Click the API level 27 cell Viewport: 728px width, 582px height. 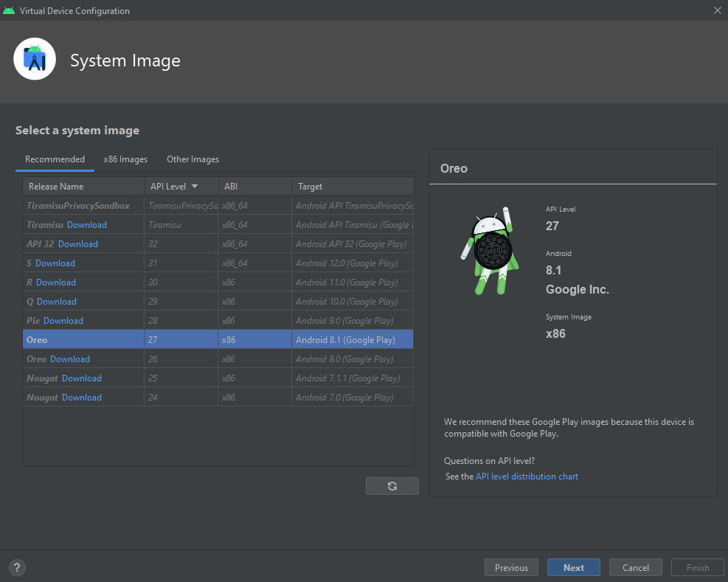[181, 340]
